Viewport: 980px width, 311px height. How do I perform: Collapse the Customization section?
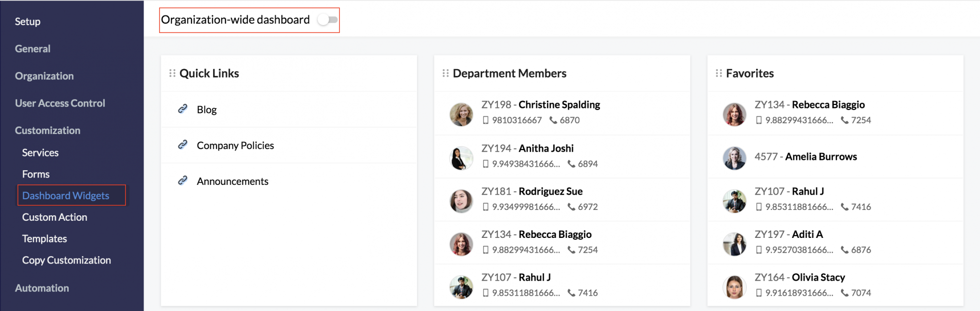pyautogui.click(x=48, y=130)
